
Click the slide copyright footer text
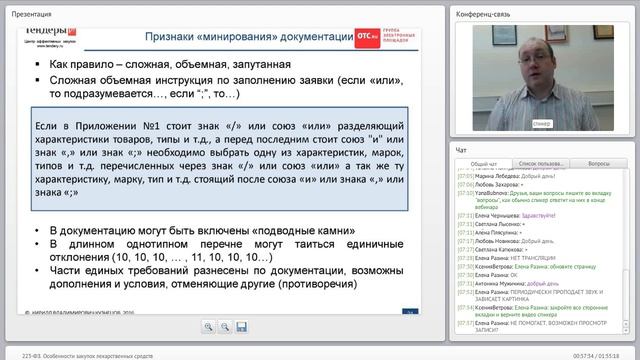click(79, 312)
